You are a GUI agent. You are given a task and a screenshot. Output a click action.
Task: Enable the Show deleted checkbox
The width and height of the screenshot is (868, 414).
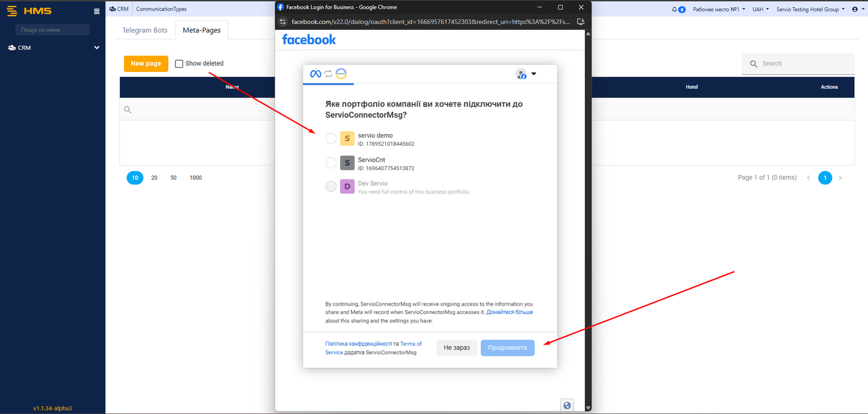(179, 63)
